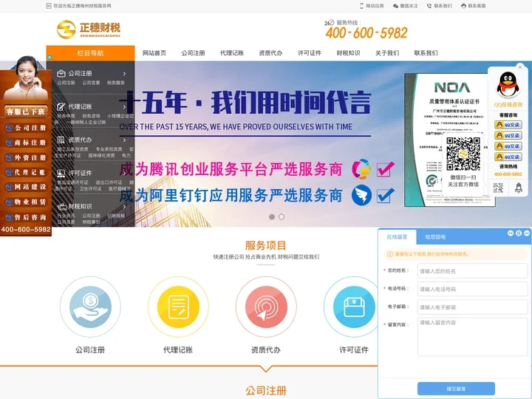This screenshot has height=399, width=532.
Task: Click the 提交留言 submit button
Action: pyautogui.click(x=456, y=389)
